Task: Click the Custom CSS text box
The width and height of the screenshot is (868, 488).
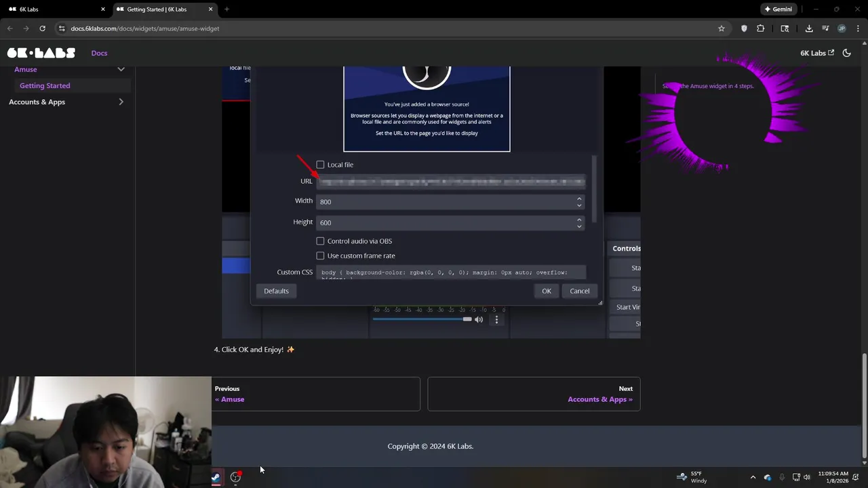Action: tap(451, 272)
